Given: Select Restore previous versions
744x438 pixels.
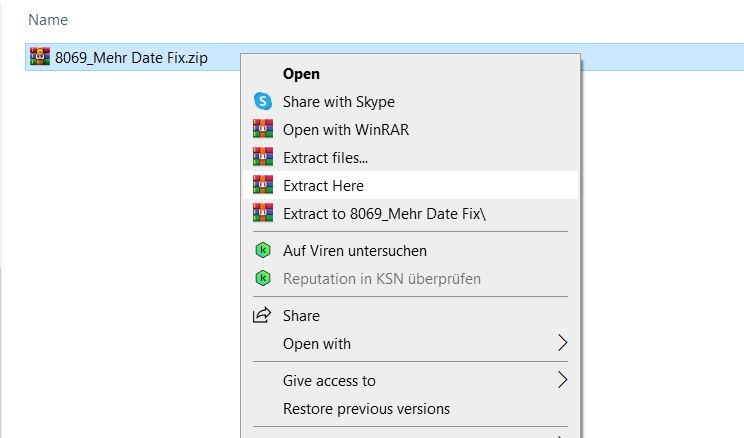Looking at the screenshot, I should [x=366, y=408].
